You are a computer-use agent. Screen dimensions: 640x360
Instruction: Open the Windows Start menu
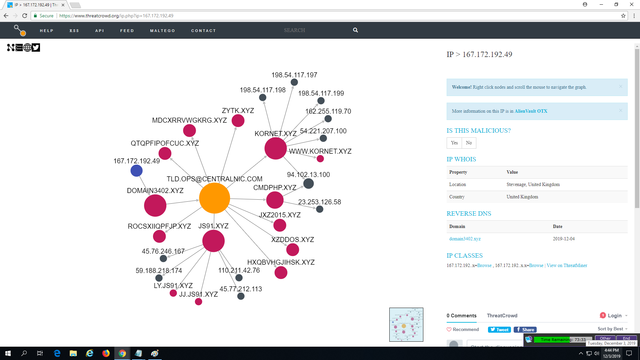8,353
